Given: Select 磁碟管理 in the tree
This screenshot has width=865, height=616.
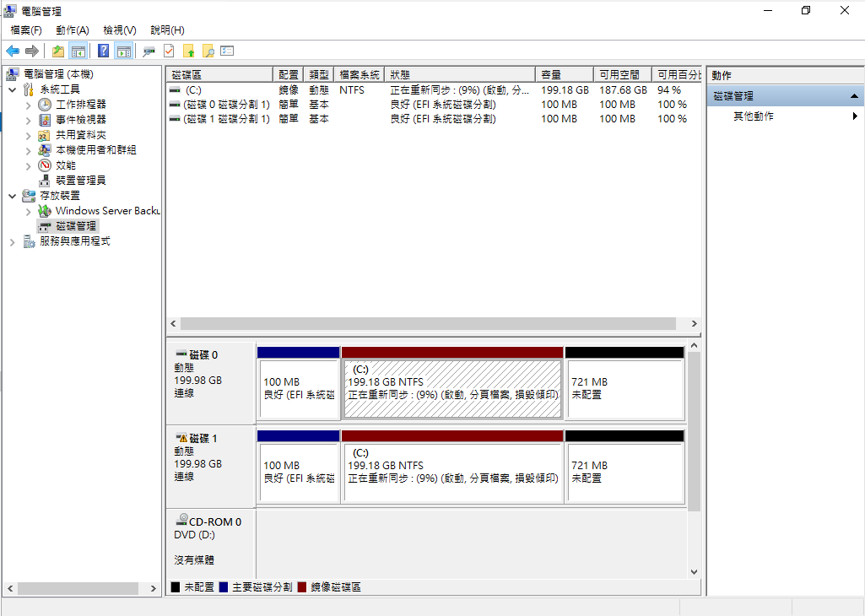Looking at the screenshot, I should pos(76,226).
